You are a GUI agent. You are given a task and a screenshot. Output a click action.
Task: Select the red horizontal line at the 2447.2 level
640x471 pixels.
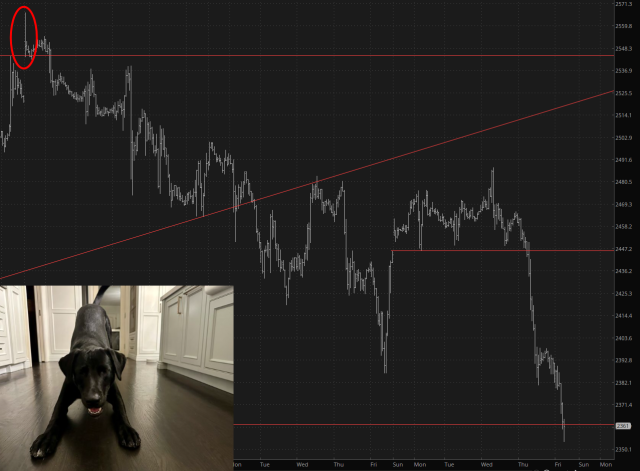(503, 250)
